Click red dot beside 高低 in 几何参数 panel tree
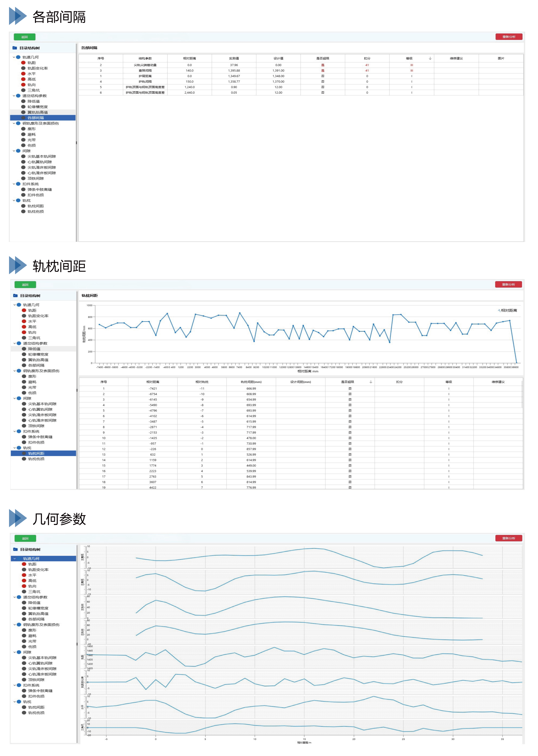The height and width of the screenshot is (756, 538). [24, 581]
